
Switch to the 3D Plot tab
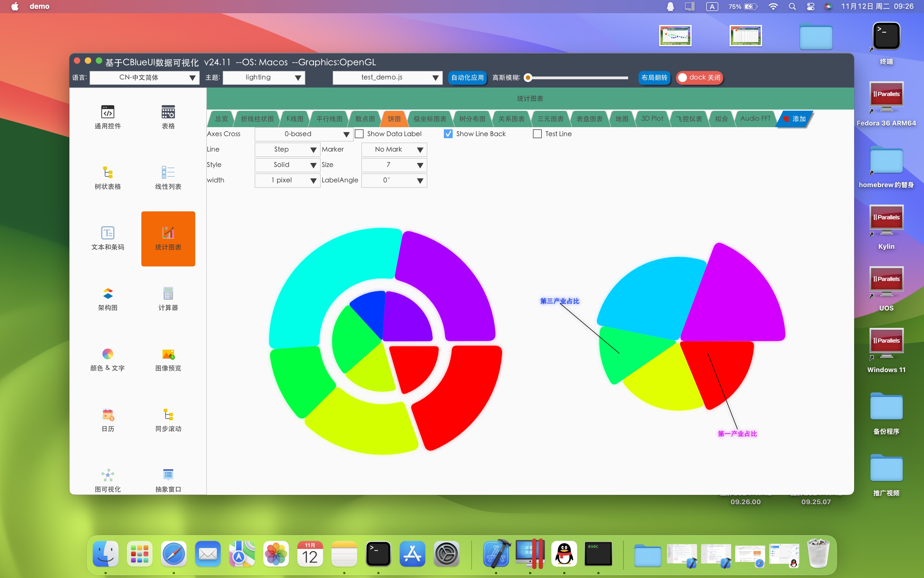[x=652, y=119]
